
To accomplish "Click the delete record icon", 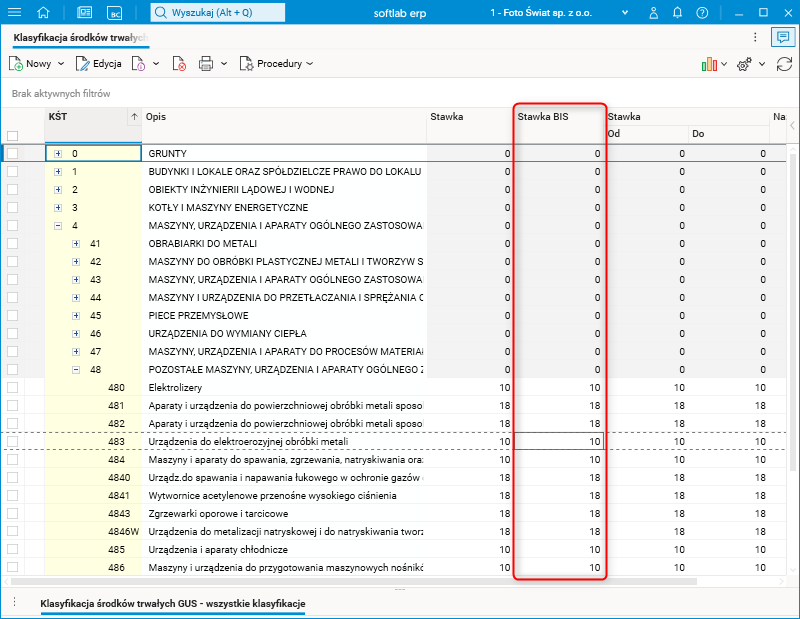I will (179, 64).
